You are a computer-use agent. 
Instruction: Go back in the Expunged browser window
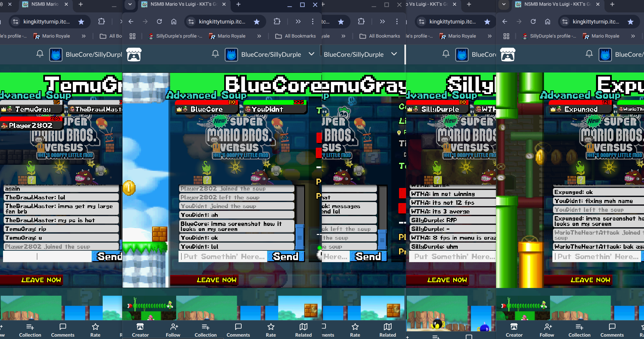[x=505, y=21]
